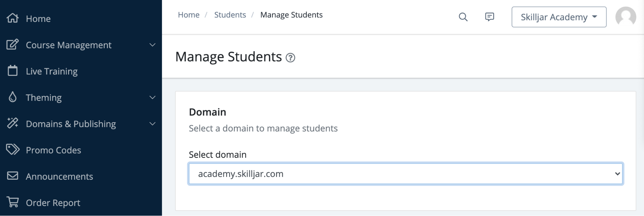This screenshot has height=216, width=644.
Task: Open Theming menu item
Action: pyautogui.click(x=43, y=98)
